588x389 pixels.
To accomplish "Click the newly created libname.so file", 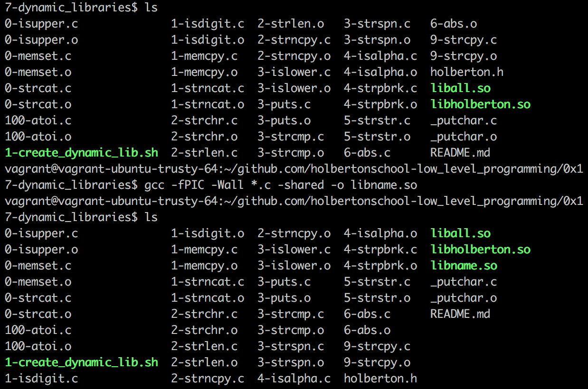I will [464, 265].
